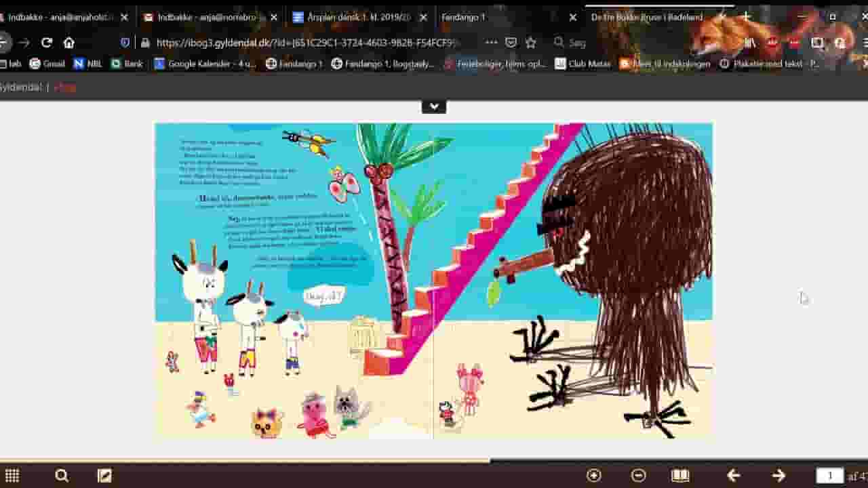
Task: Go forward in browser history
Action: [x=24, y=43]
